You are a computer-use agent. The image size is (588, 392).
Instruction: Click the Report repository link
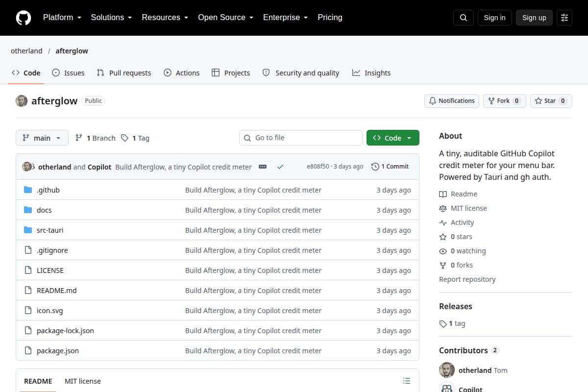(x=467, y=279)
